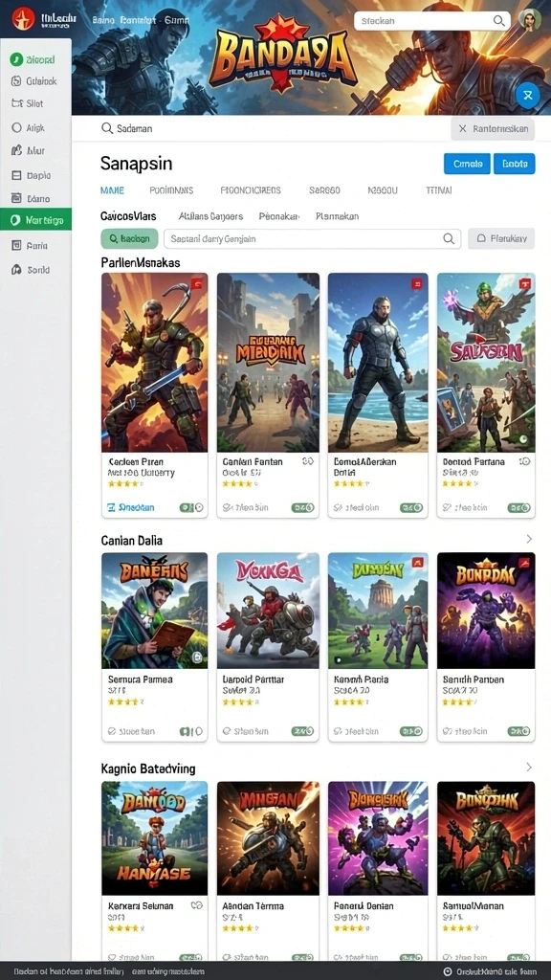Screen dimensions: 551x980
Task: Click the Bandaya banner logo
Action: tap(282, 56)
